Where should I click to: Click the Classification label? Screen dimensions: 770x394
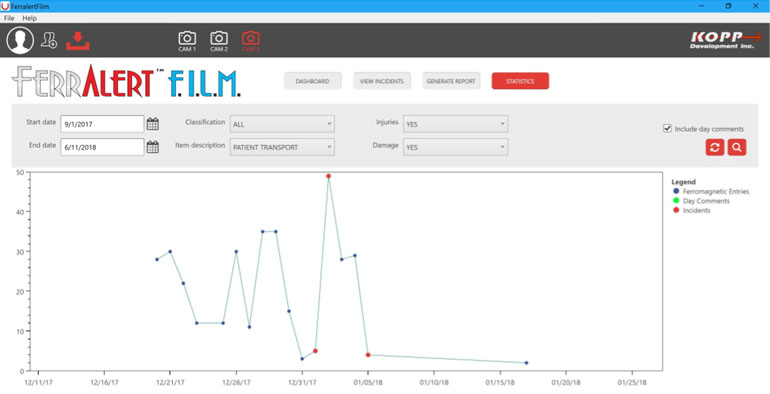205,122
